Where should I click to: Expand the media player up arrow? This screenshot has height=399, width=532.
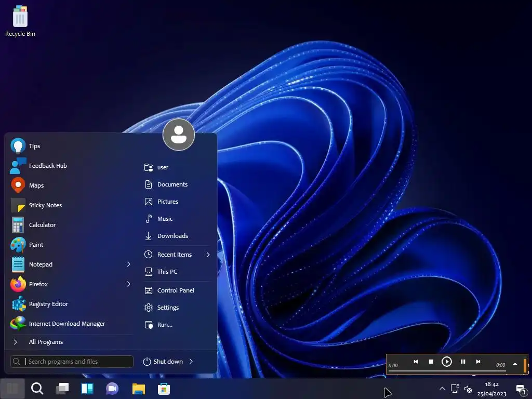click(515, 364)
